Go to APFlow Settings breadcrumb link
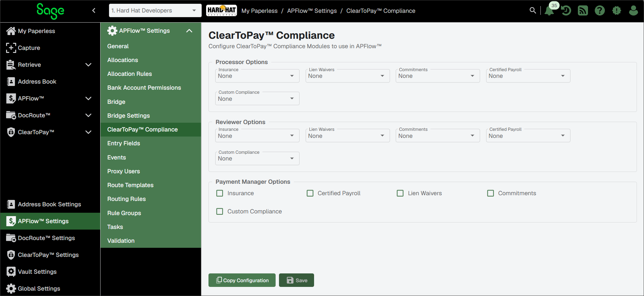 tap(312, 11)
